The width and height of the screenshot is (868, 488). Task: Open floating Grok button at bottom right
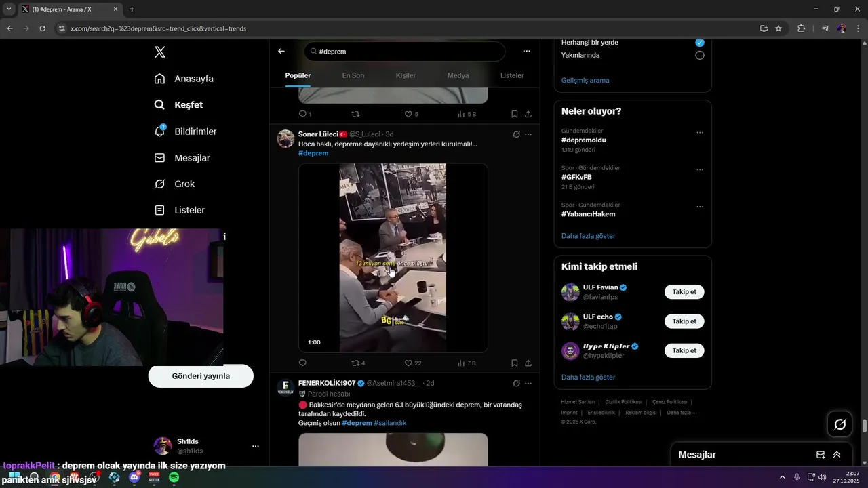click(840, 424)
